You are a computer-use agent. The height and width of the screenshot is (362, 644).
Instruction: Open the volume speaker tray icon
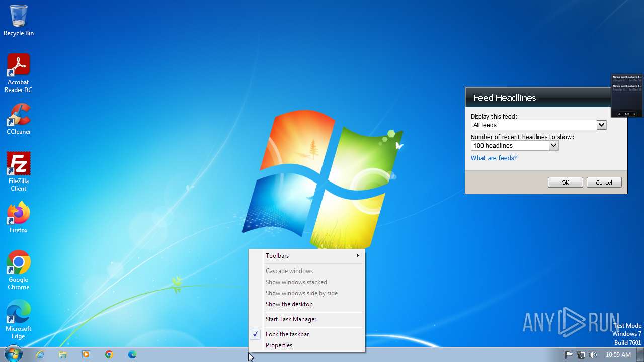[x=593, y=354]
